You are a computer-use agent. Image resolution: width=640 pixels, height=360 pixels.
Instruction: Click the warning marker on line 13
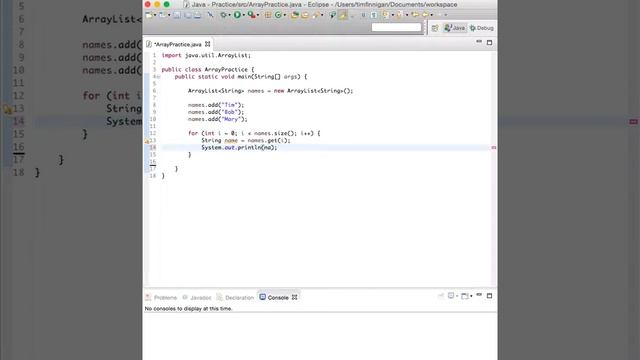click(147, 141)
